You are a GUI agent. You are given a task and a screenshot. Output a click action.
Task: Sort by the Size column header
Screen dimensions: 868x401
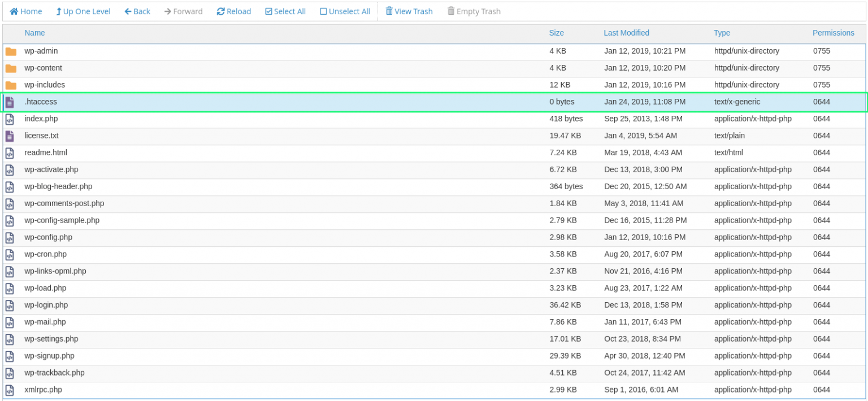click(x=556, y=33)
